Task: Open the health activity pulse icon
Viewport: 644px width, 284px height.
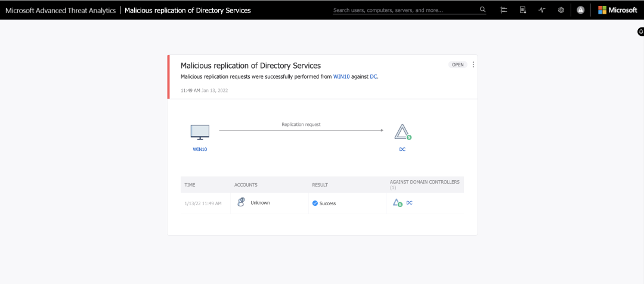Action: tap(541, 10)
